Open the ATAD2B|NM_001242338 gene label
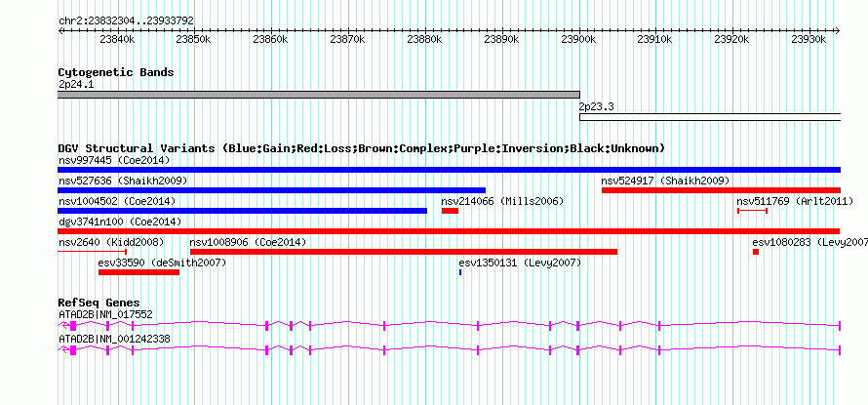 [114, 339]
